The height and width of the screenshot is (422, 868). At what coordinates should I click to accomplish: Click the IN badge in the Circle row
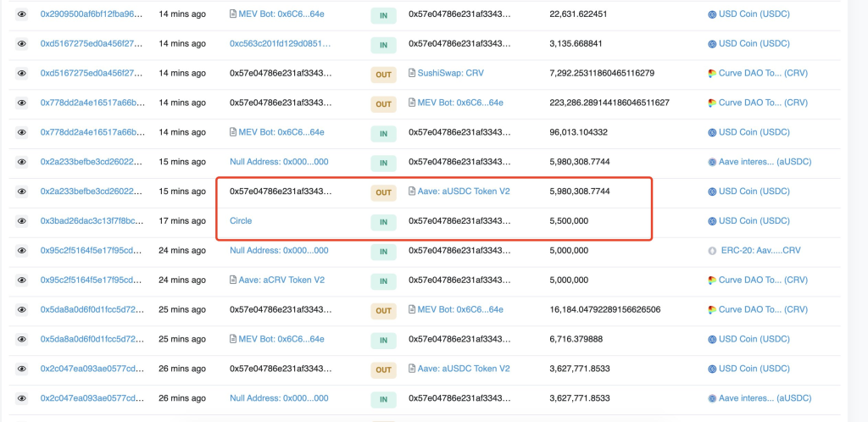coord(384,222)
